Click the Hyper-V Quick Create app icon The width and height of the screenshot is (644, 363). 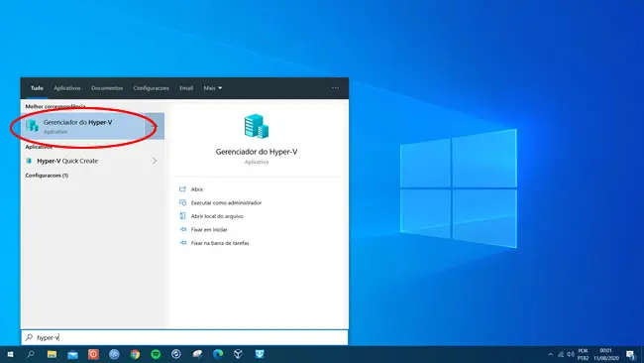tap(29, 161)
